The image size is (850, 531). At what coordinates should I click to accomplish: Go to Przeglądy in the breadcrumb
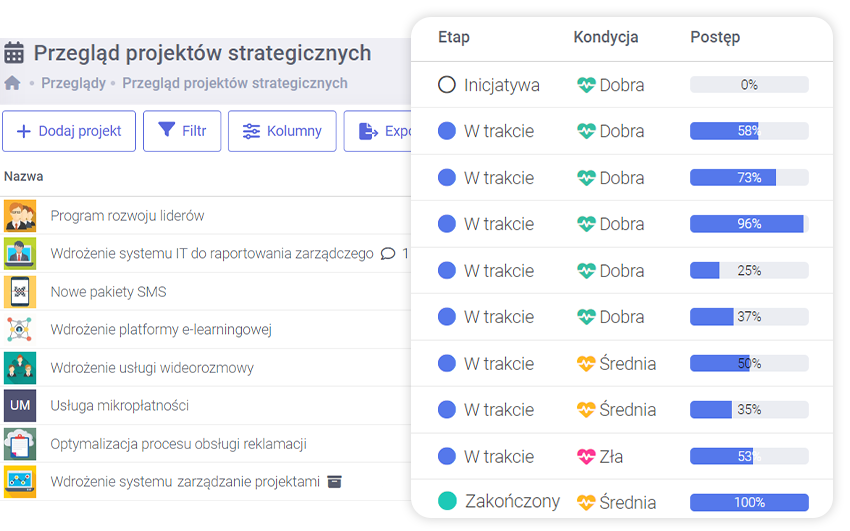73,83
